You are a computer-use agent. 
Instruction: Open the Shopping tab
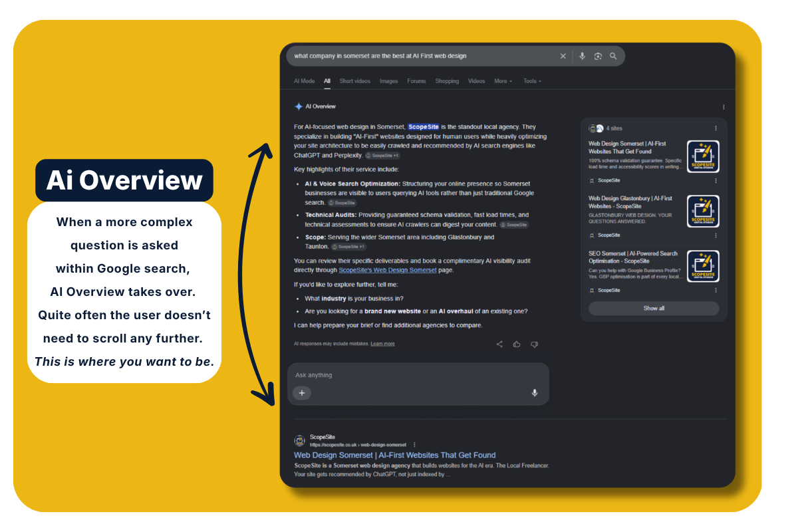447,81
